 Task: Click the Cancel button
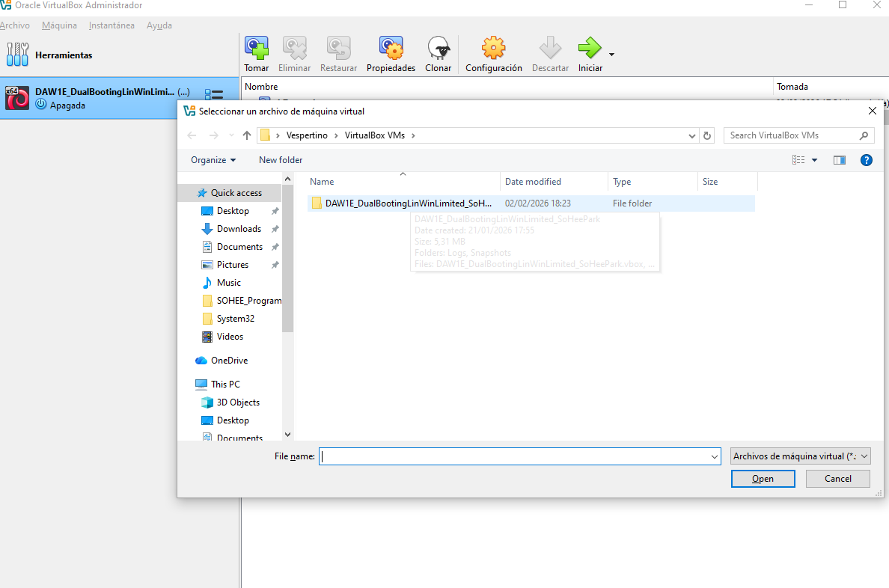837,479
